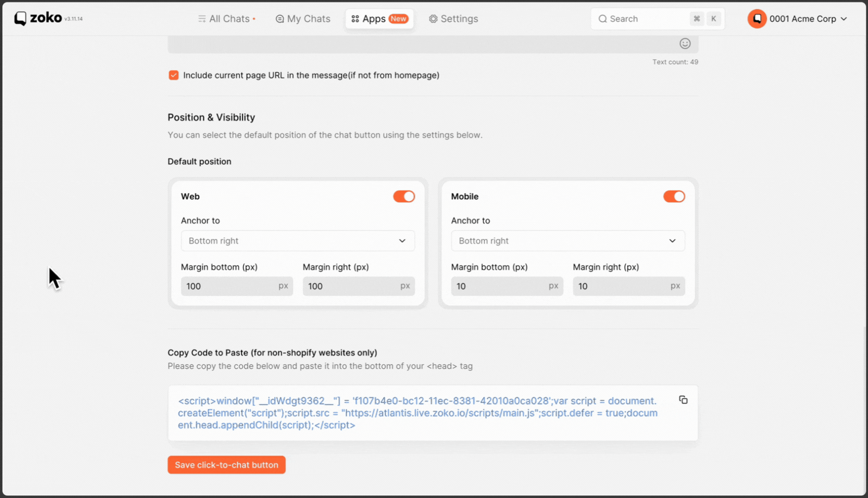Click Mobile Margin bottom input field

tap(507, 286)
